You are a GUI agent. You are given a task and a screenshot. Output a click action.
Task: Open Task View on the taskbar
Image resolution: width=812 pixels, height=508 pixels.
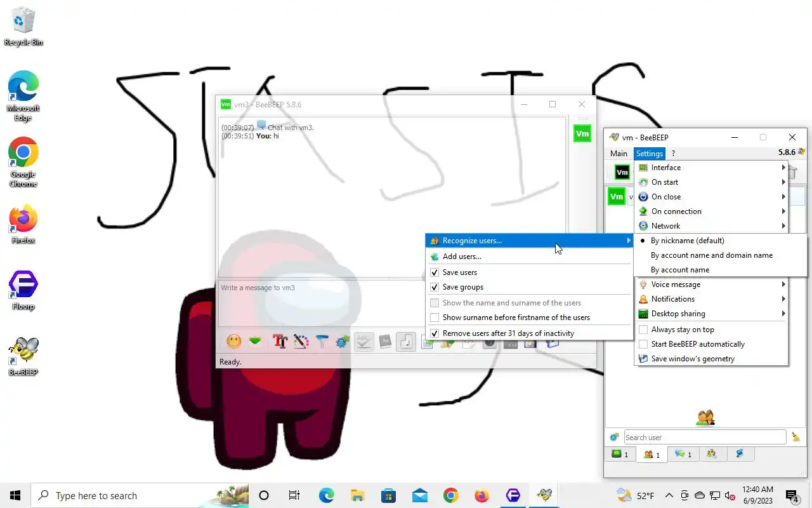click(x=294, y=495)
